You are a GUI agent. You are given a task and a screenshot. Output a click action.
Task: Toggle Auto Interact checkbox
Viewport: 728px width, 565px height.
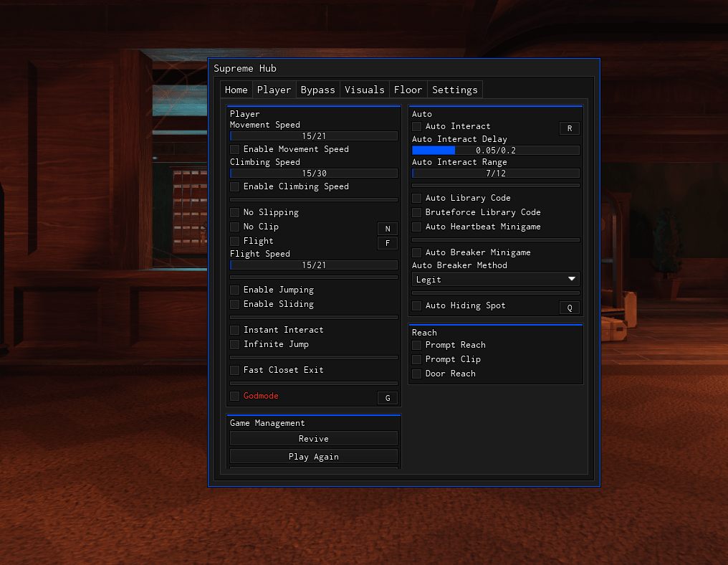pyautogui.click(x=417, y=126)
